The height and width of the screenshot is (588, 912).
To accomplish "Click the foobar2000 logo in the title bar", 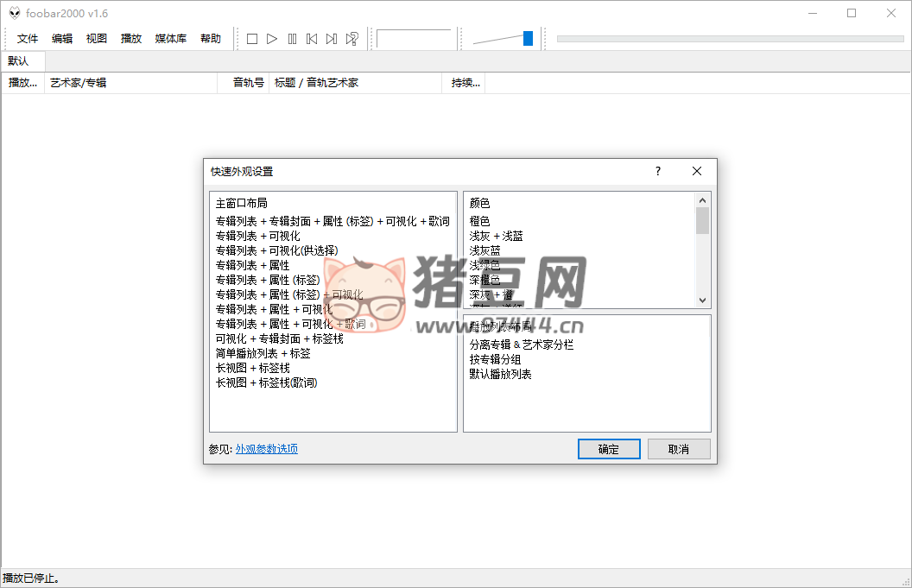I will pos(15,13).
